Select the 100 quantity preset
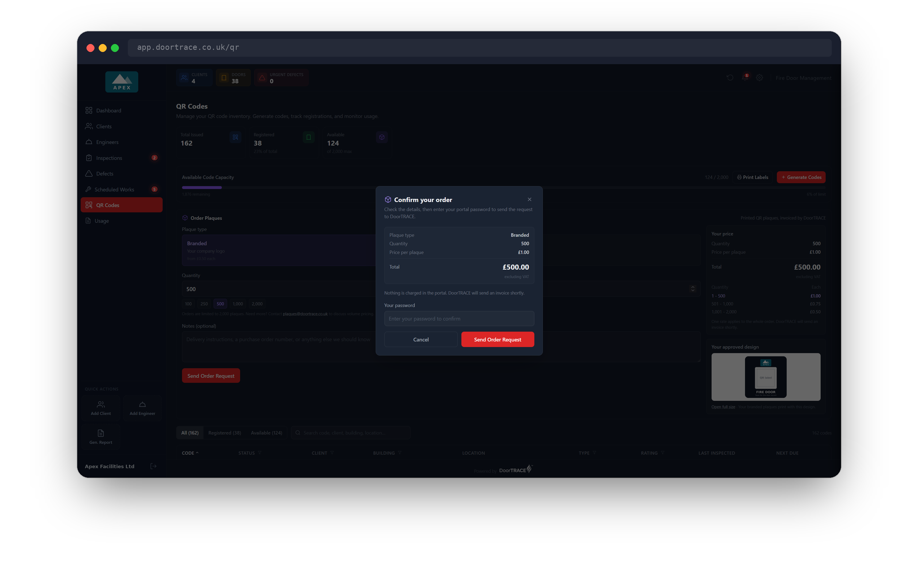Screen dimensions: 918x588 pos(188,304)
